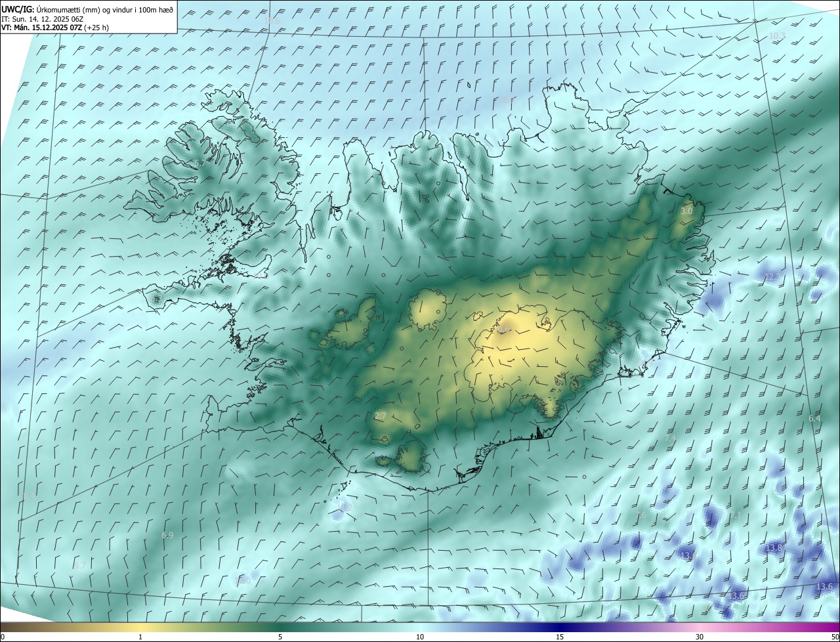Click the 50 tick on the colour scale
This screenshot has height=642, width=840.
835,637
